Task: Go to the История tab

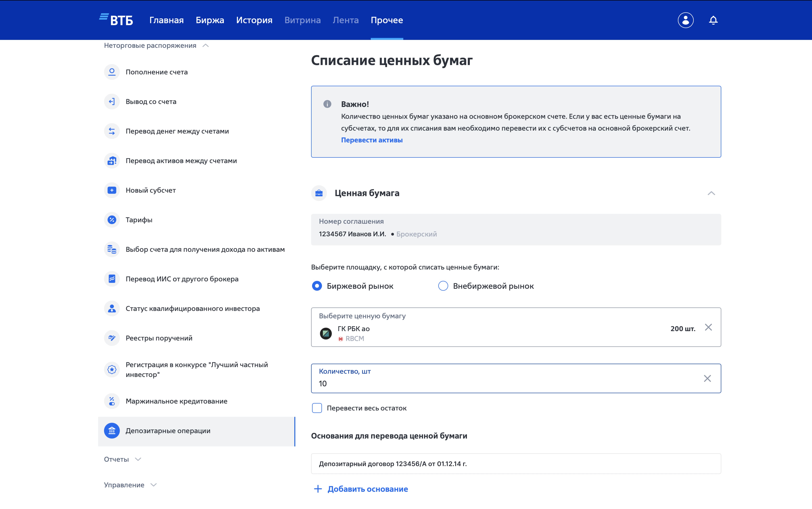Action: pyautogui.click(x=254, y=20)
